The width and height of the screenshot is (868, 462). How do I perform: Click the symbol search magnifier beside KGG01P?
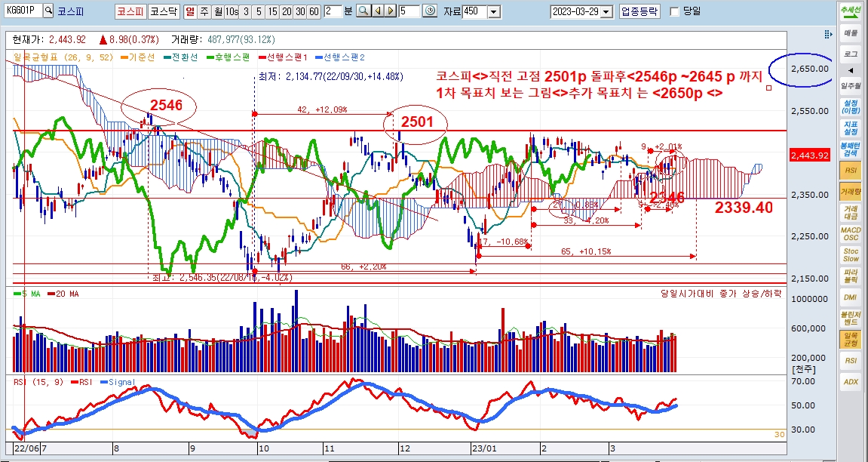point(48,11)
